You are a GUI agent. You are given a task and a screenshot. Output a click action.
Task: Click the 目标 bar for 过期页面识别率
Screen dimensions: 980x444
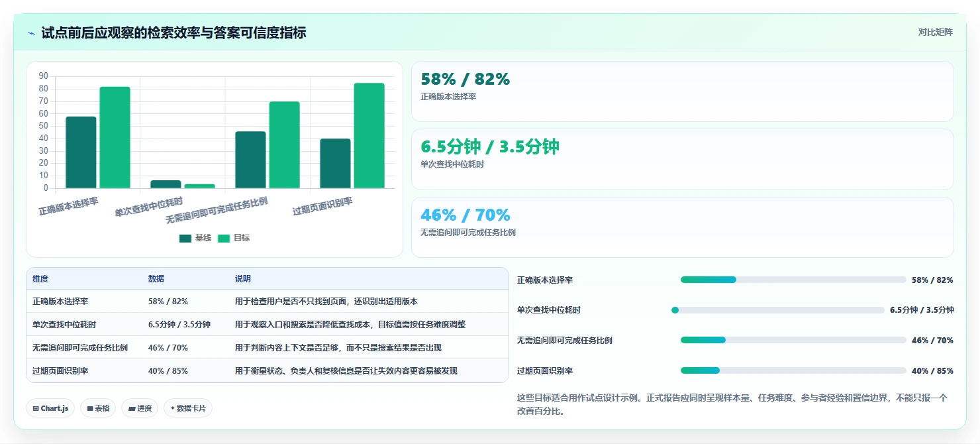[x=369, y=135]
